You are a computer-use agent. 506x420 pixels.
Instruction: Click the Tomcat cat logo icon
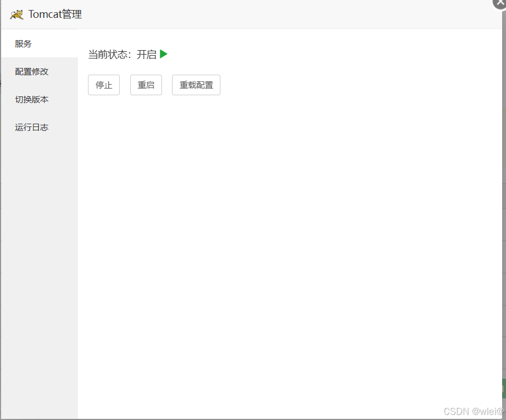(17, 14)
